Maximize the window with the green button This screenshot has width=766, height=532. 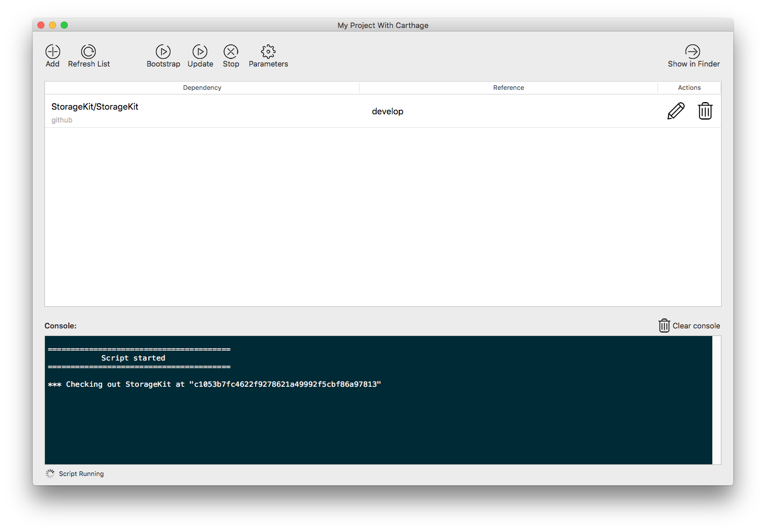tap(64, 25)
